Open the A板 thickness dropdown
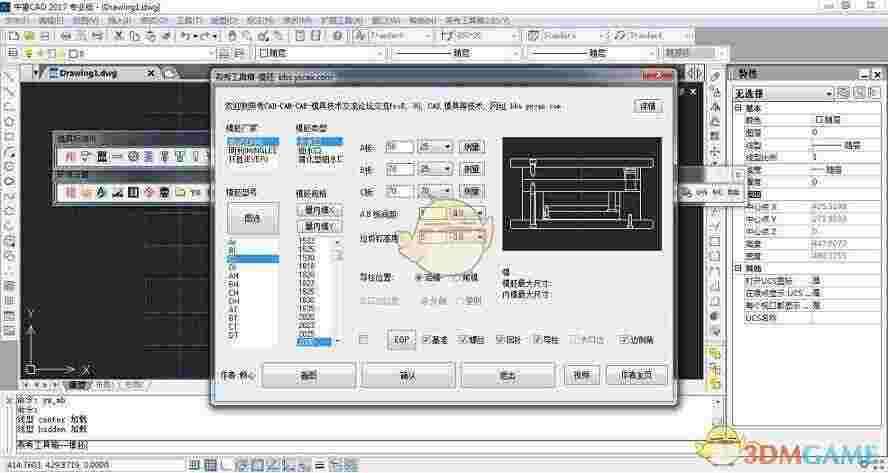Viewport: 888px width, 473px height. click(x=435, y=147)
